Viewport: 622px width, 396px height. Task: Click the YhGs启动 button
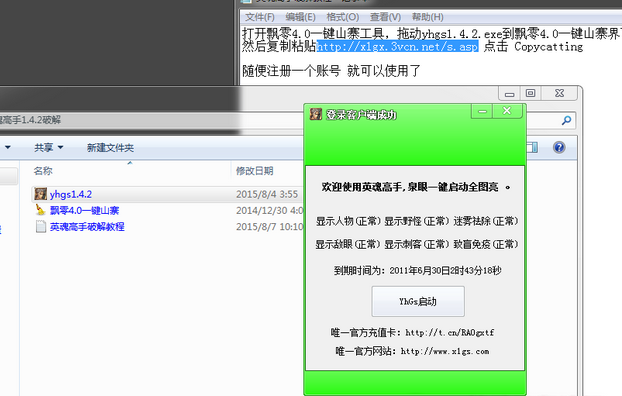pyautogui.click(x=418, y=302)
